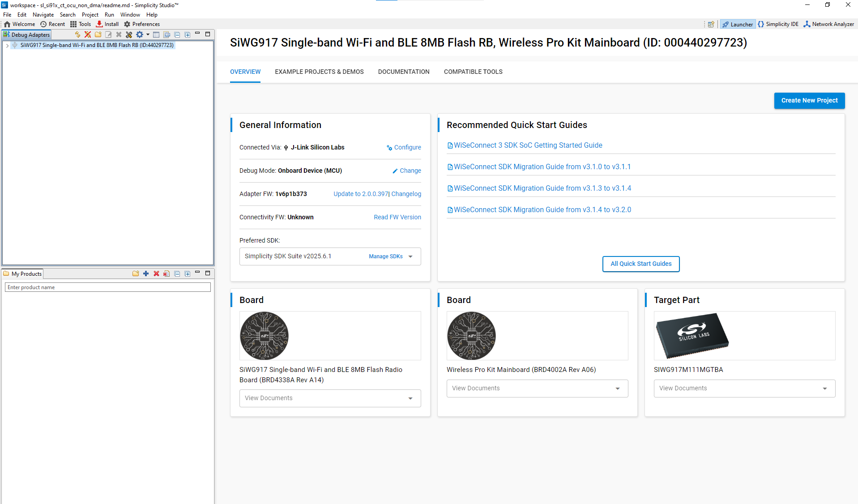
Task: Click the wrench device configuration icon
Action: tap(129, 34)
